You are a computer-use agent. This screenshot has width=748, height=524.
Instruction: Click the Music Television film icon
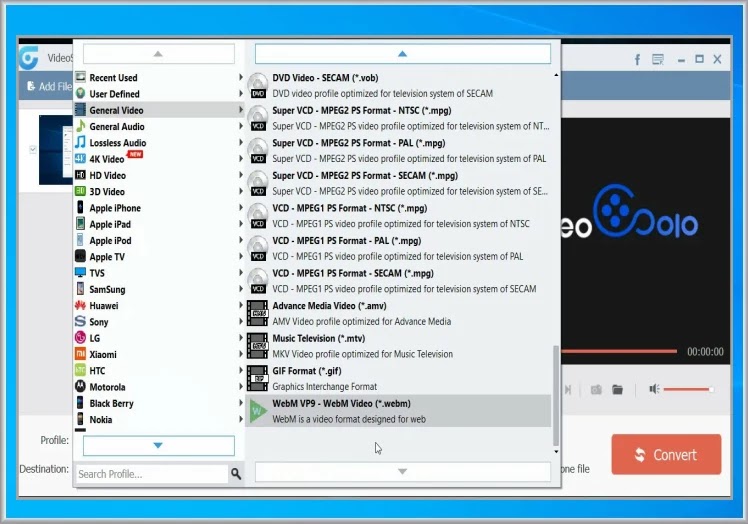[x=258, y=346]
